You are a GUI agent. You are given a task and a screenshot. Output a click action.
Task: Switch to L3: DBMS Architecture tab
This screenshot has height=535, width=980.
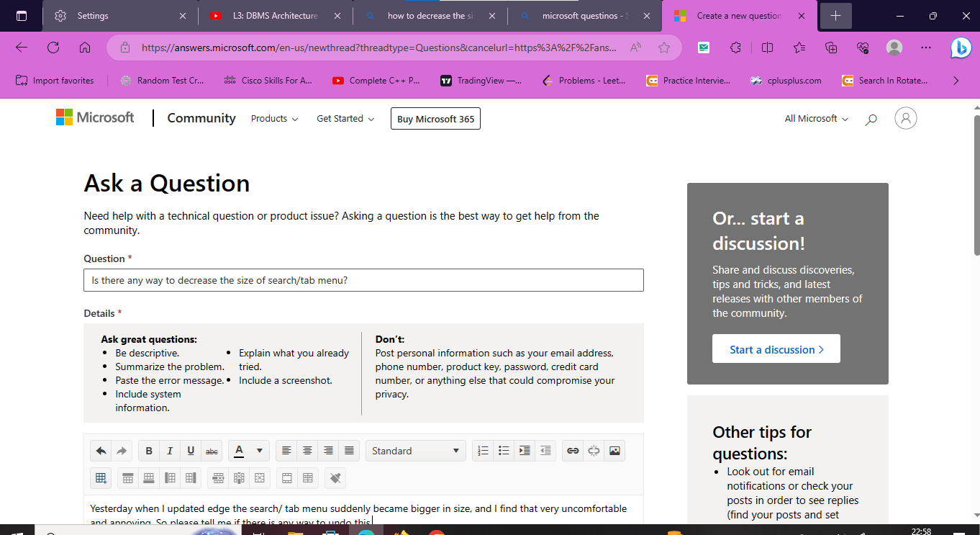[x=274, y=16]
